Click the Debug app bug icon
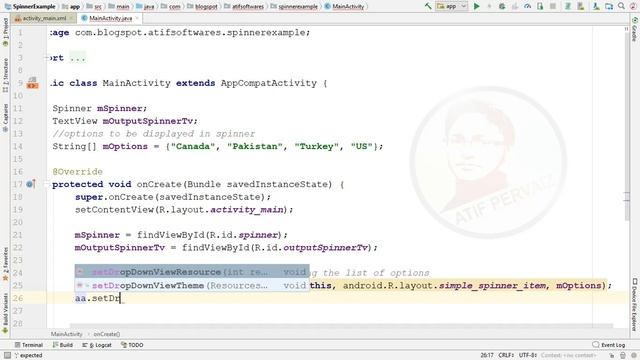 point(502,6)
